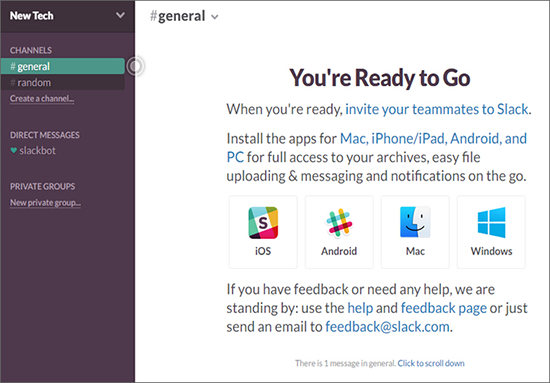
Task: Click the Mac Finder icon tile
Action: click(x=415, y=232)
